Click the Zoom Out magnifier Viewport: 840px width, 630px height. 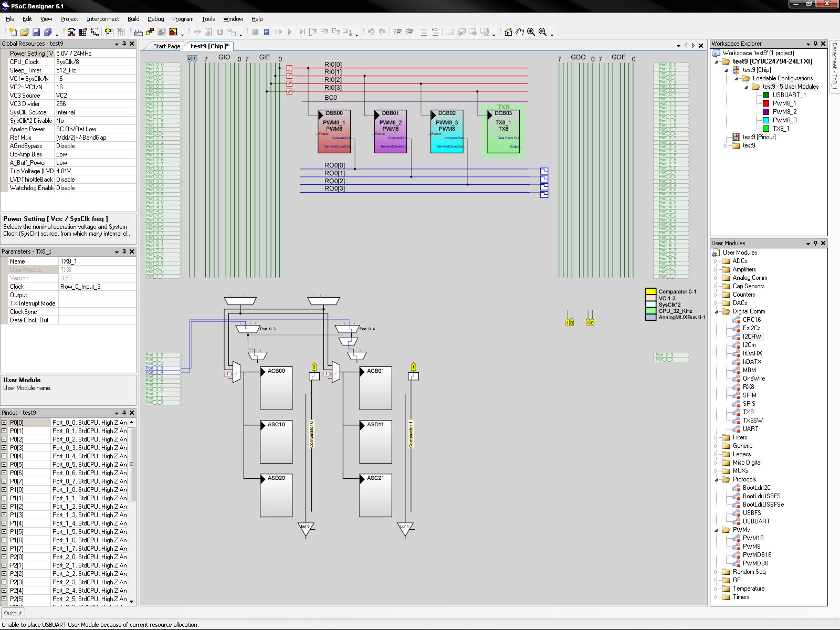(x=543, y=32)
